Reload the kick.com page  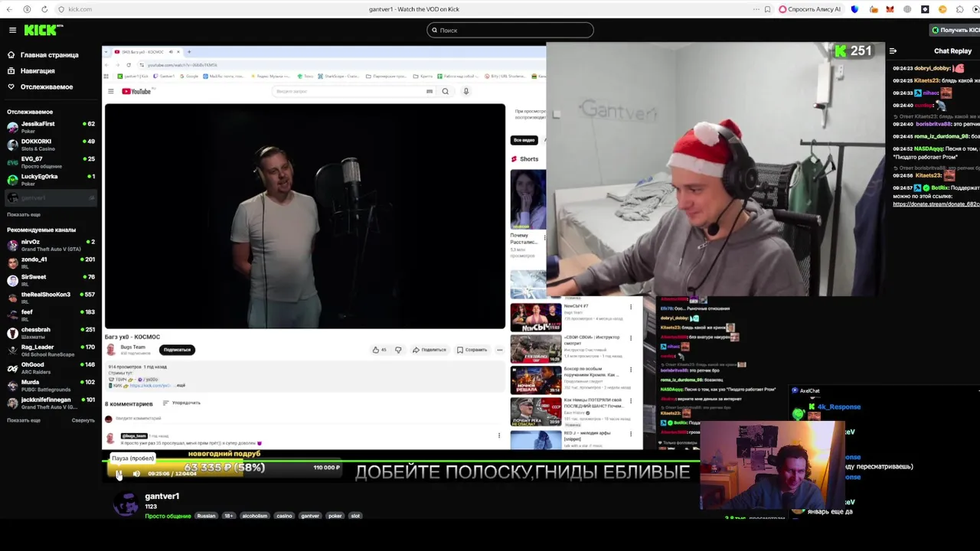pos(44,9)
